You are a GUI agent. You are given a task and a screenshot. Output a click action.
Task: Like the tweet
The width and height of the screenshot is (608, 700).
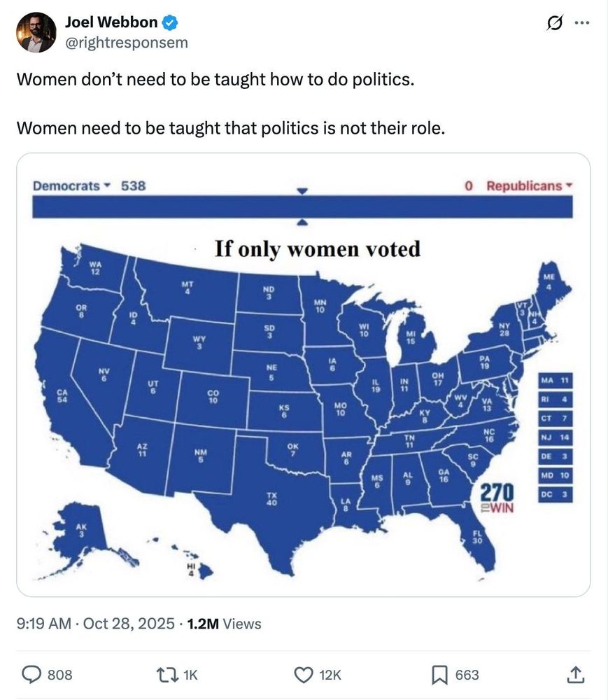pyautogui.click(x=303, y=674)
